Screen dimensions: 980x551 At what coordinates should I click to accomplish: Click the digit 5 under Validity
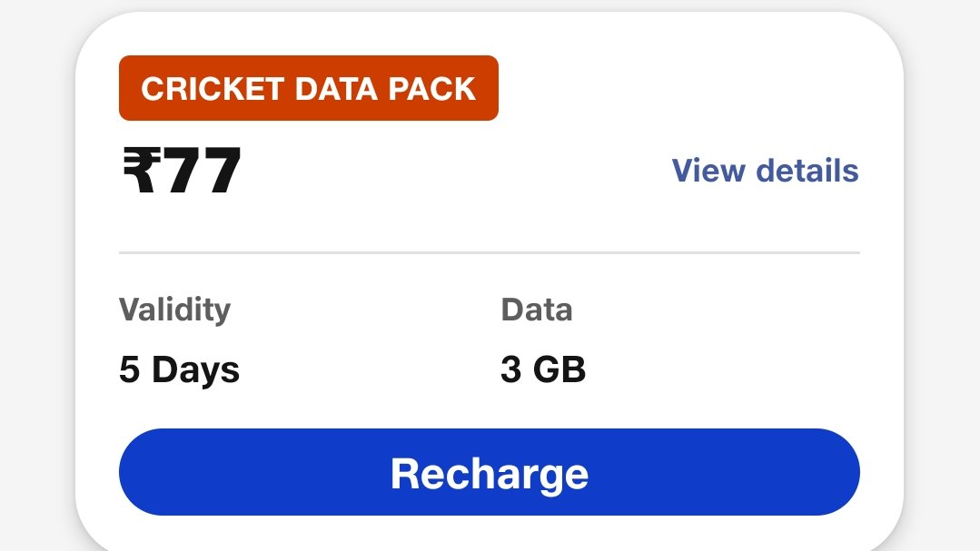[x=129, y=369]
